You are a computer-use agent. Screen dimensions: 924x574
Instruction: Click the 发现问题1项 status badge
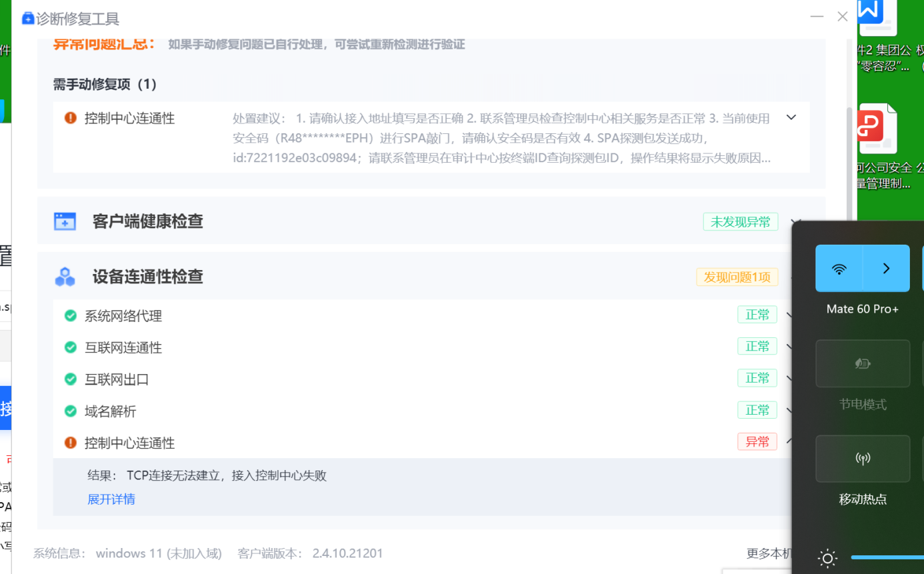click(737, 277)
